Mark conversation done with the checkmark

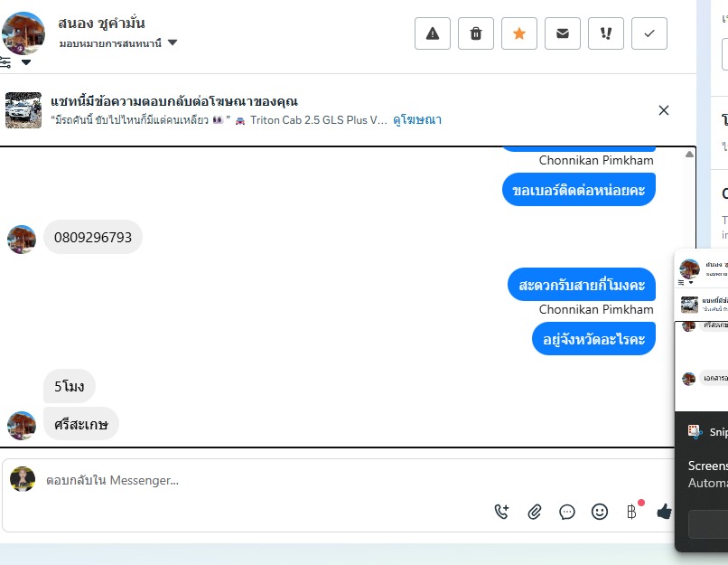coord(649,33)
